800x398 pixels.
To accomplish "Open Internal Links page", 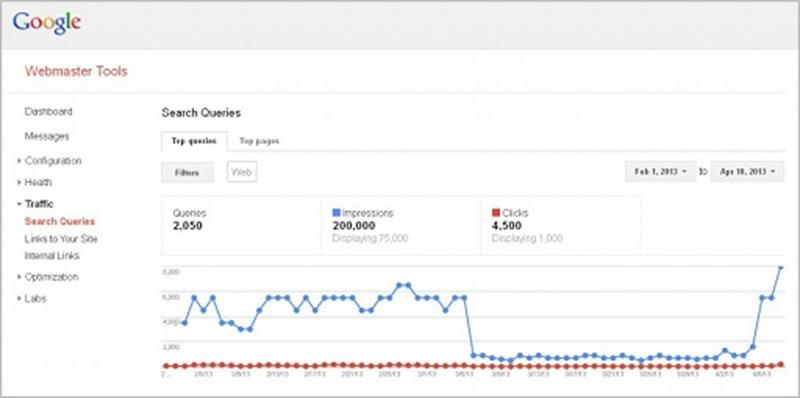I will [52, 256].
